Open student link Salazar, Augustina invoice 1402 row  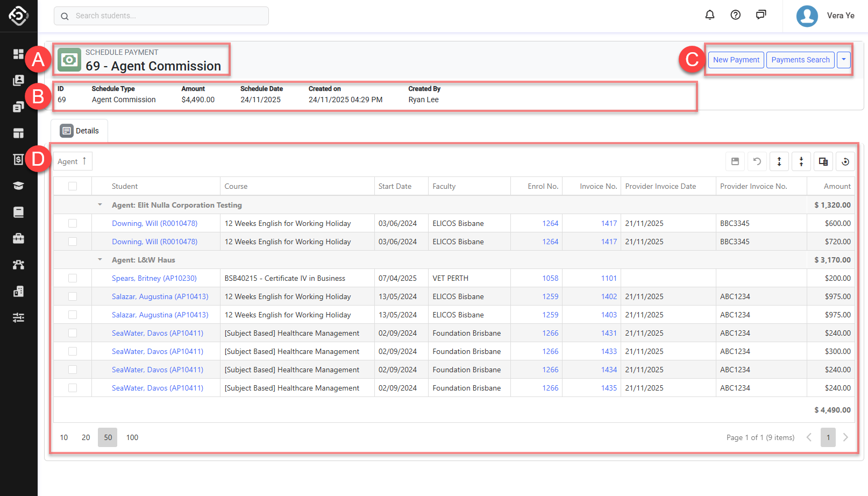[160, 296]
